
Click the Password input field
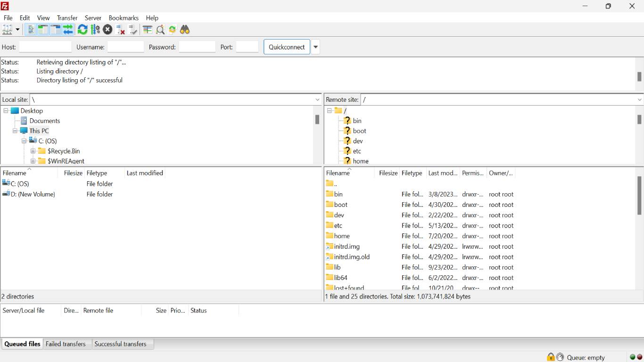[197, 47]
